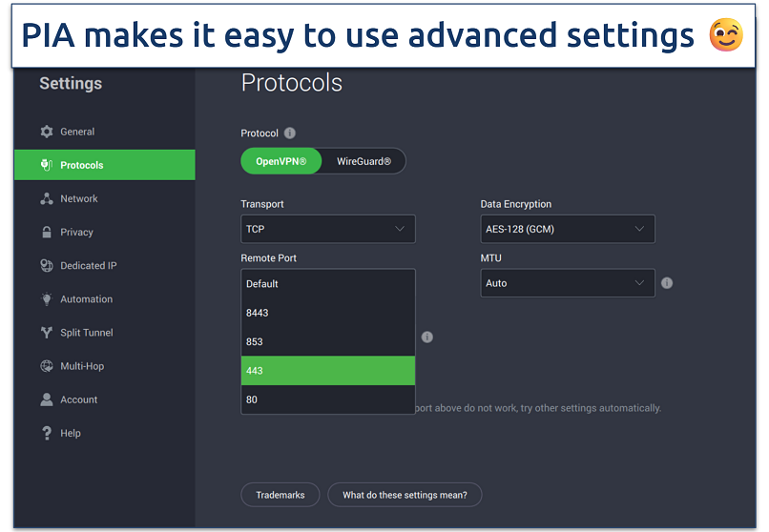Click the Trademarks button
Image resolution: width=769 pixels, height=532 pixels.
(x=281, y=495)
